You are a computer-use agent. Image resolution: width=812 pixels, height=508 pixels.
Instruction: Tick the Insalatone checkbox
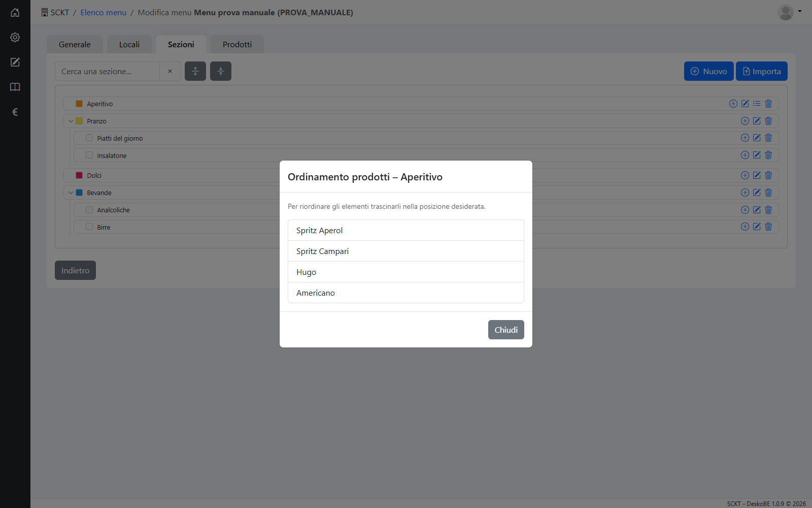(89, 155)
